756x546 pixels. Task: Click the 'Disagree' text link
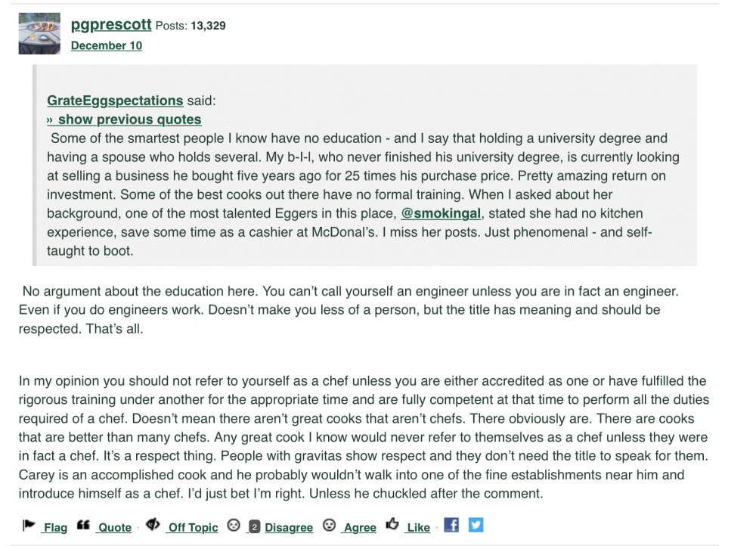tap(288, 527)
